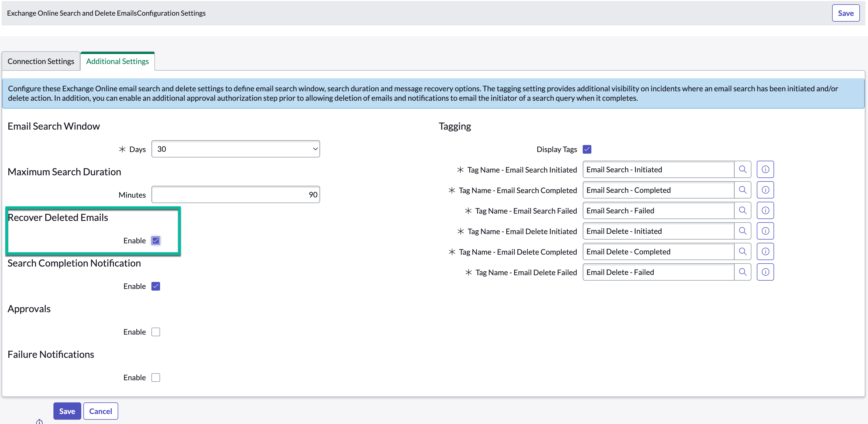Viewport: 868px width, 424px height.
Task: Click the Display Tags label
Action: [x=557, y=149]
